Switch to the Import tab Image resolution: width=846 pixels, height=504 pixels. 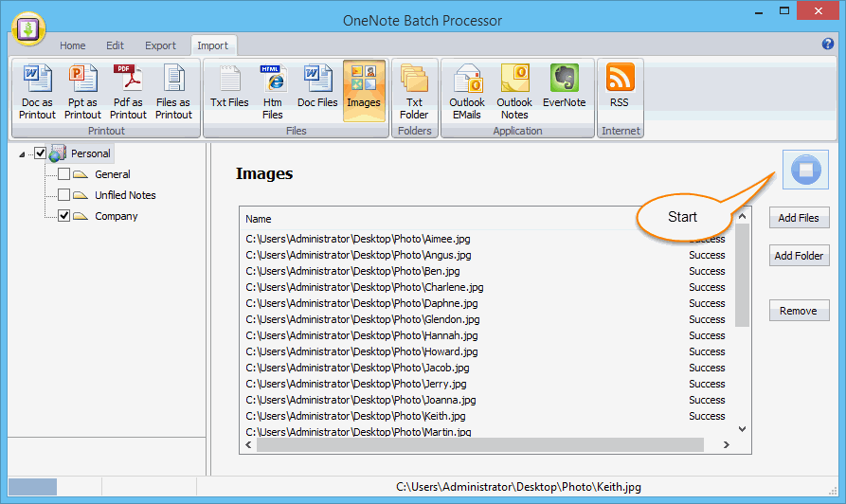[x=212, y=45]
